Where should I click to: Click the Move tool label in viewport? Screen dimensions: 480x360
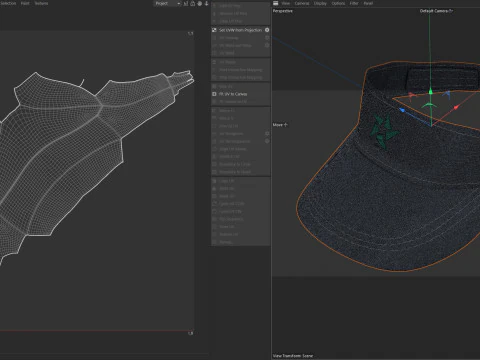tap(280, 125)
